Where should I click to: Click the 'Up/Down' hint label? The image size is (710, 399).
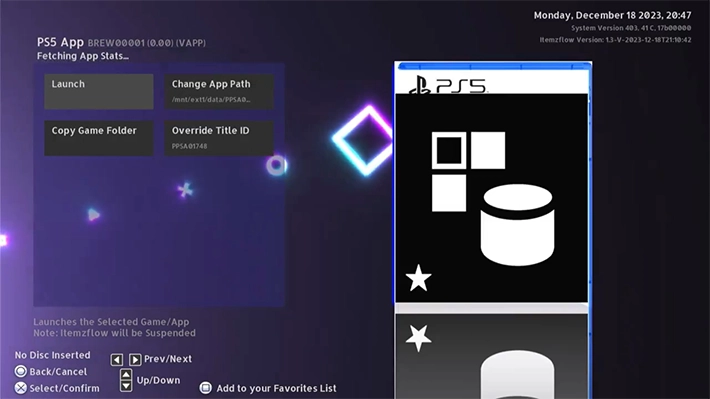pos(158,380)
